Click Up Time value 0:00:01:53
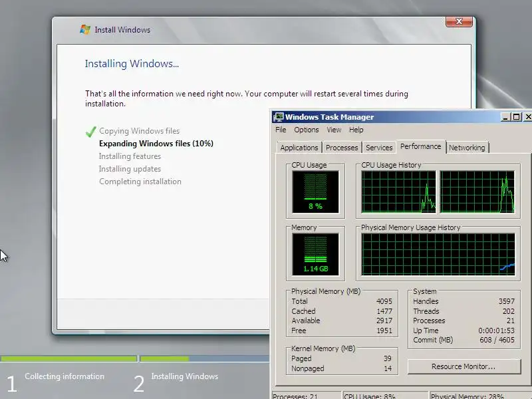Image resolution: width=532 pixels, height=399 pixels. coord(496,331)
